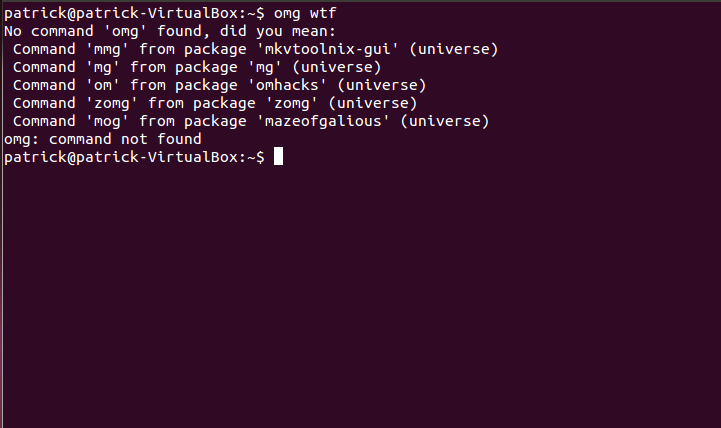
Task: Click the suggested command 'zomg' in quotes
Action: (x=112, y=103)
